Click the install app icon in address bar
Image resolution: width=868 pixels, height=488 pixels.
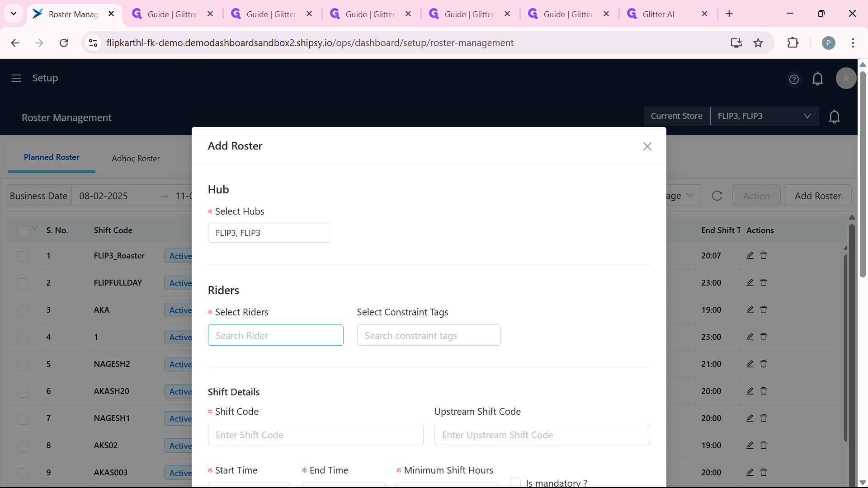(x=736, y=43)
